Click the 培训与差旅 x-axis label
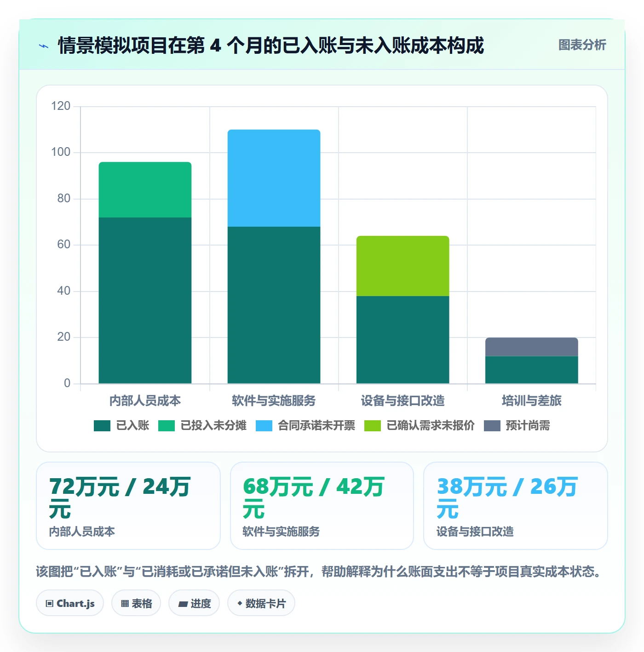 (532, 401)
